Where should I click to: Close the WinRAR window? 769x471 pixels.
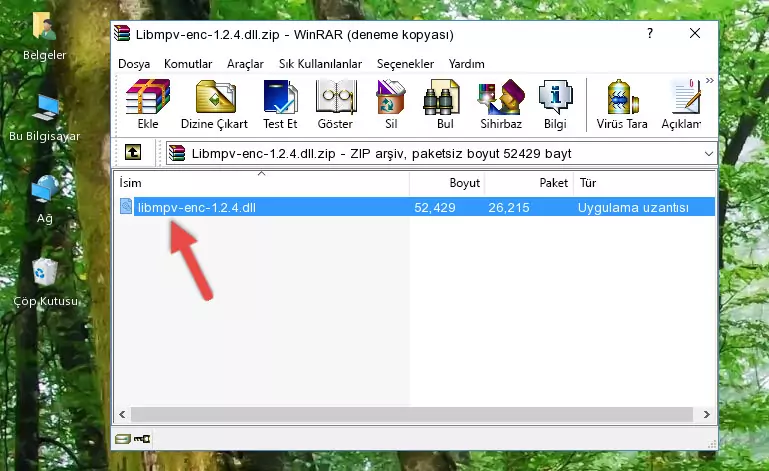click(695, 33)
